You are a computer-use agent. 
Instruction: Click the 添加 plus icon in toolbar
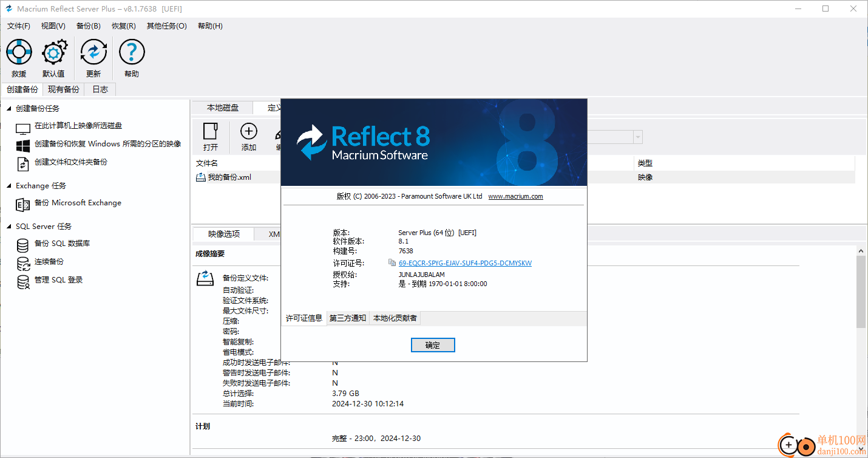(249, 137)
